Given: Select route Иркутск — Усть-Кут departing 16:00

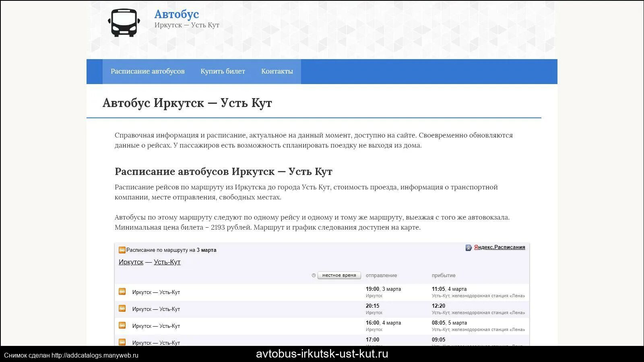Looking at the screenshot, I should coord(156,326).
